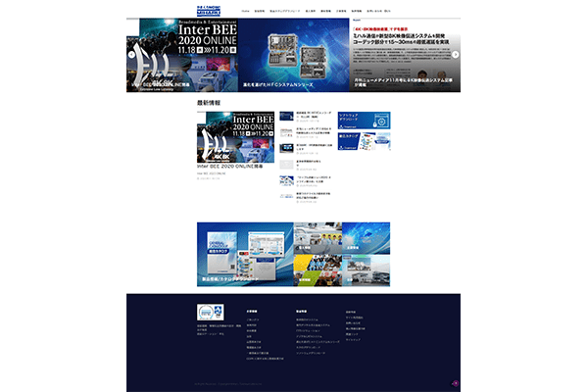588x392 pixels.
Task: Click the purple back-to-top button in footer
Action: [x=456, y=383]
